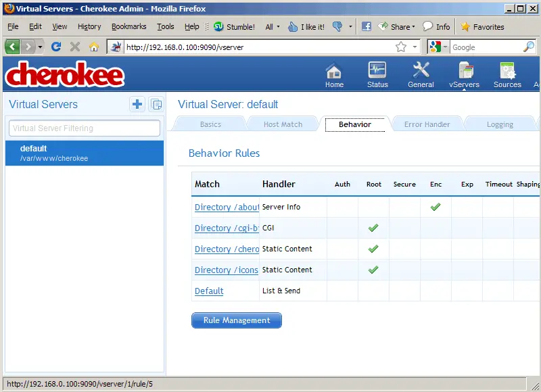The height and width of the screenshot is (392, 541).
Task: Click the Virtual Server Filtering field
Action: click(x=85, y=128)
